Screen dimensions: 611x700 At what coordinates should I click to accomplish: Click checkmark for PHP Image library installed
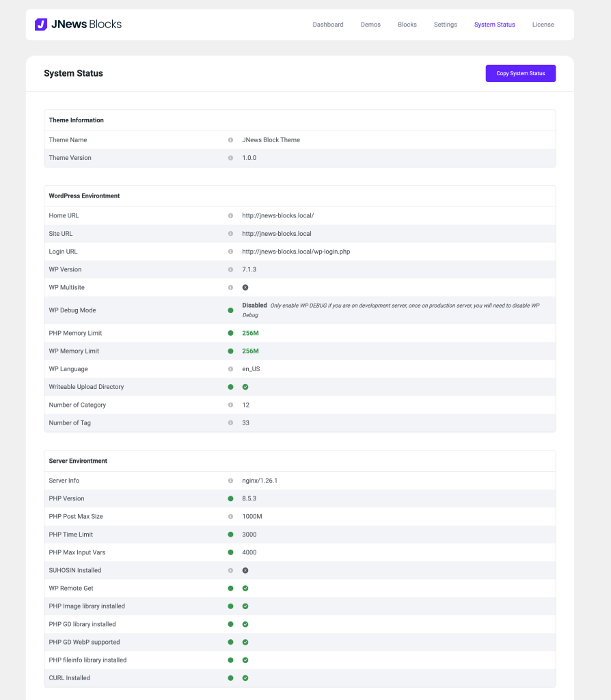coord(245,606)
